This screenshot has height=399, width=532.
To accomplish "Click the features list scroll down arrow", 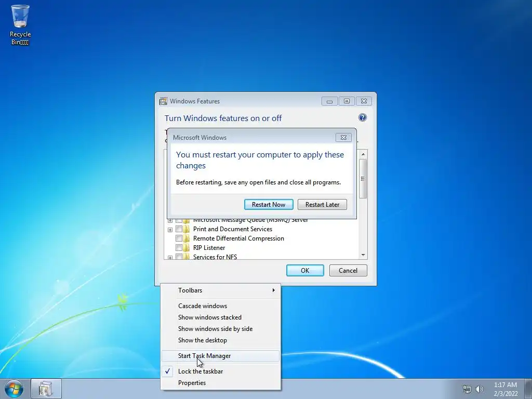I will pos(363,255).
